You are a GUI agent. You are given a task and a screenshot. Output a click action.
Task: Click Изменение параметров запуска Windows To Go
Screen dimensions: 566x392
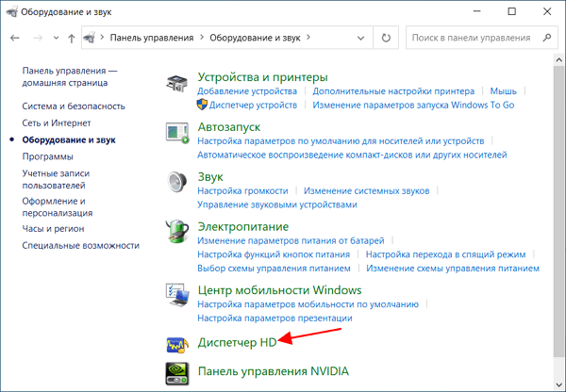point(413,106)
